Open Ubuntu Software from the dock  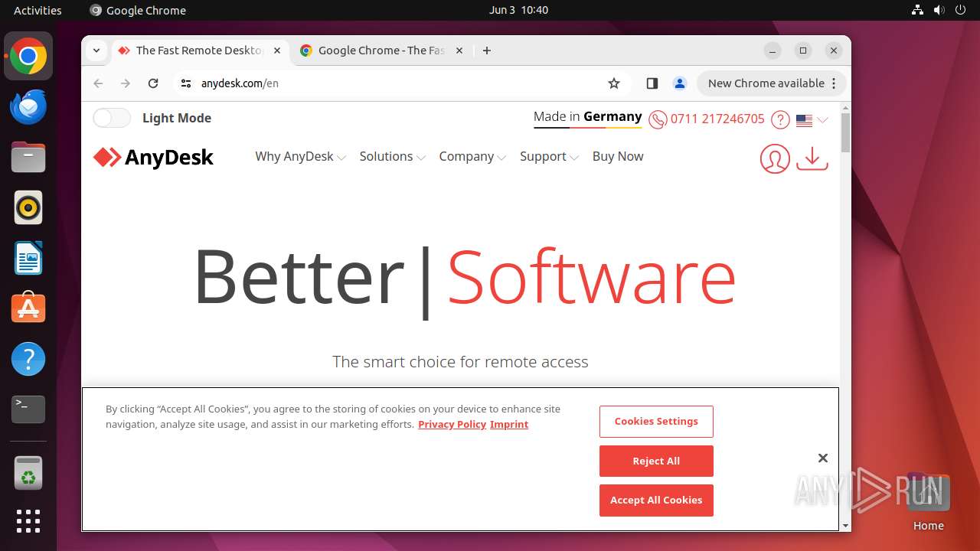coord(28,308)
